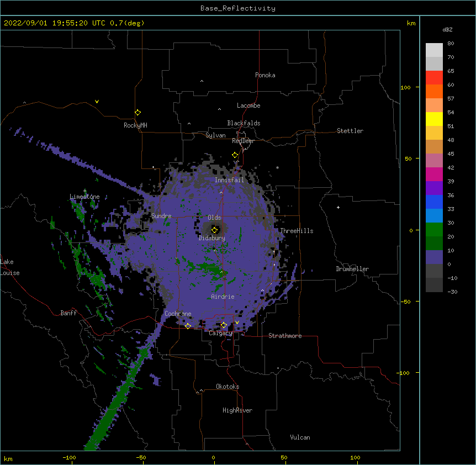Click the Lacombe city label
Image resolution: width=476 pixels, height=465 pixels.
pos(248,105)
